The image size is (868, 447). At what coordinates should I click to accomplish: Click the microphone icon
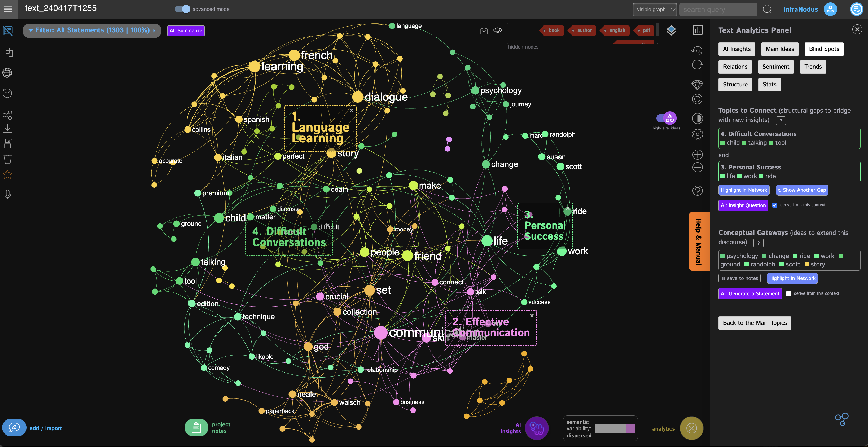tap(7, 194)
